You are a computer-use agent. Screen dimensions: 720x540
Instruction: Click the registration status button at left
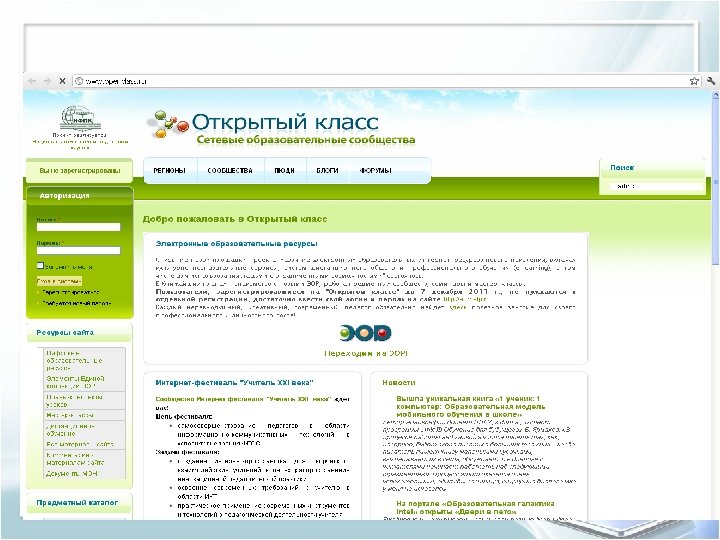pos(79,171)
